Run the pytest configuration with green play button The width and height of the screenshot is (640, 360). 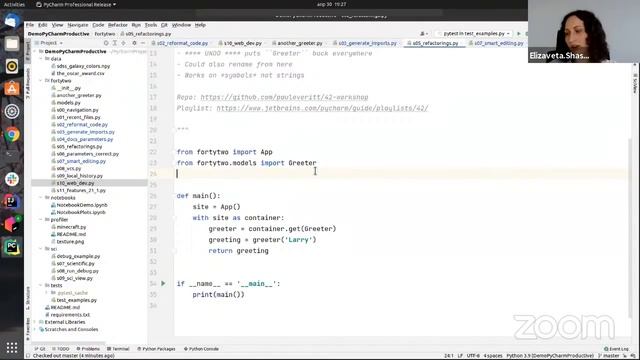click(519, 33)
